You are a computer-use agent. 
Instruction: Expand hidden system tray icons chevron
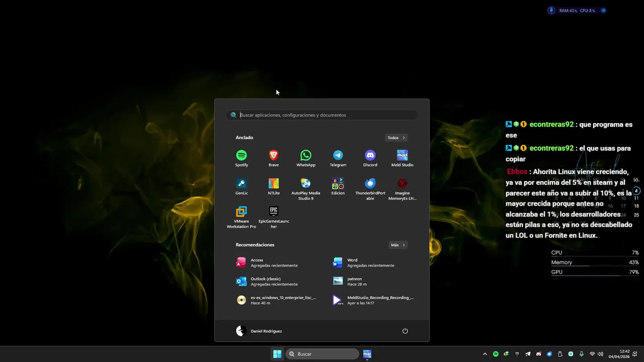[x=485, y=354]
